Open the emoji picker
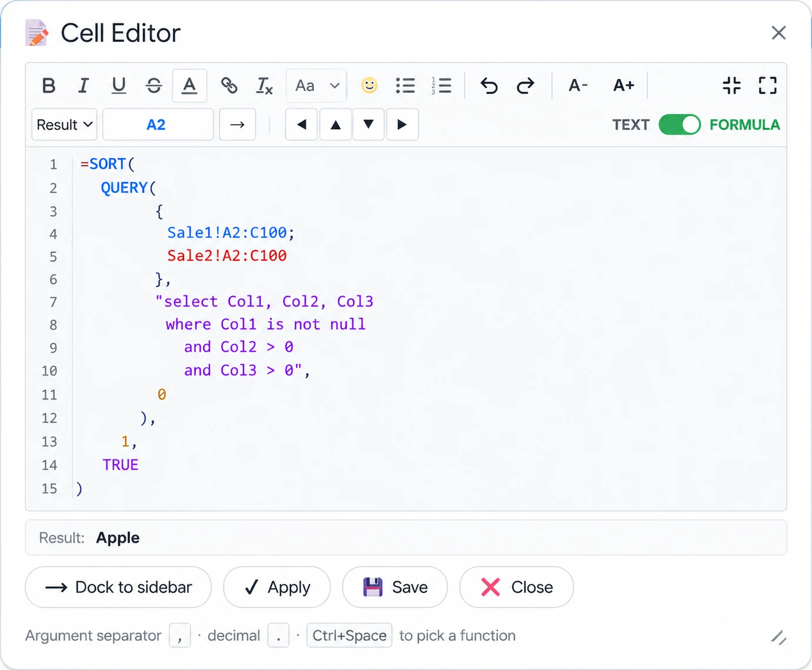812x670 pixels. coord(369,86)
